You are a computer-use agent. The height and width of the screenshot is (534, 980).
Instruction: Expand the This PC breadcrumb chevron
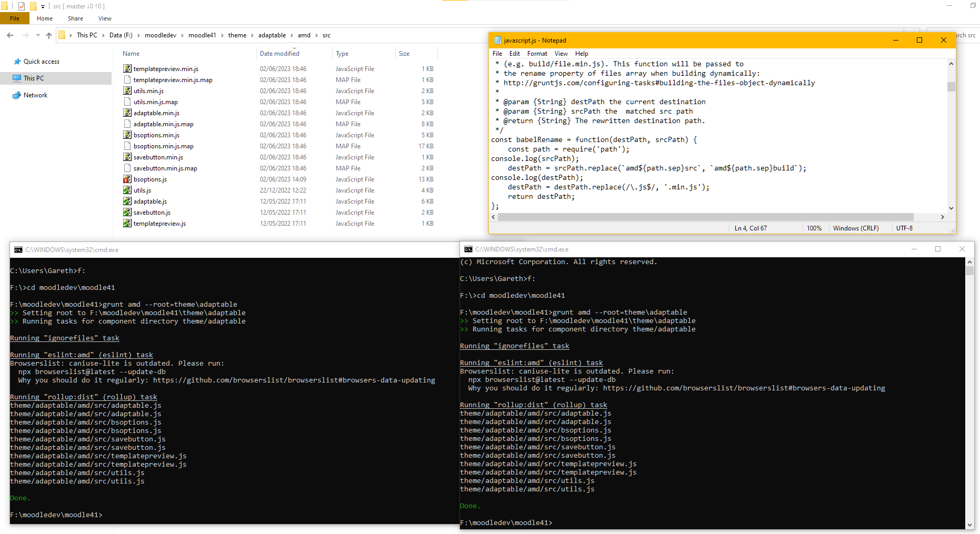tap(103, 35)
